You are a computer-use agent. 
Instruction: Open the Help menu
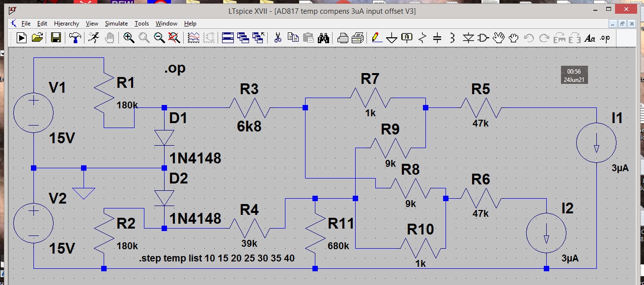[190, 24]
